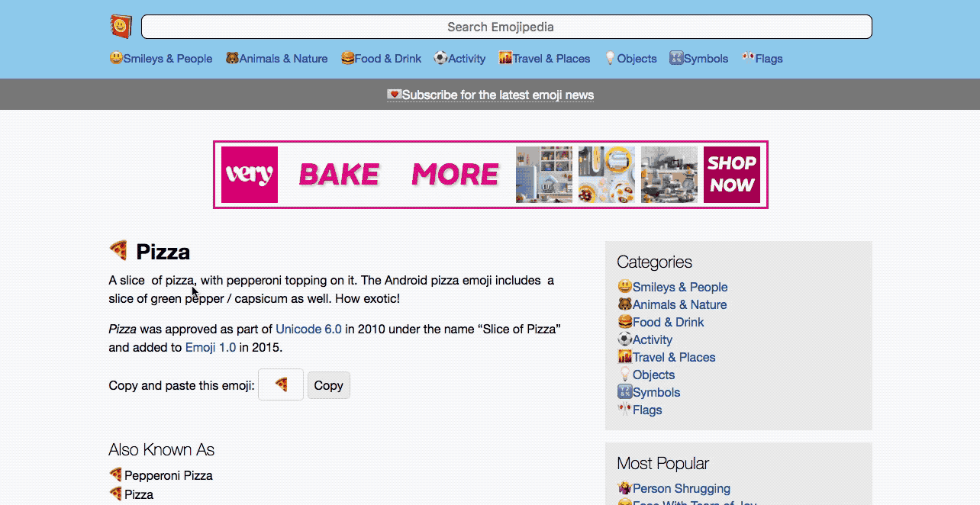Click the Emojipedia book logo icon

121,27
